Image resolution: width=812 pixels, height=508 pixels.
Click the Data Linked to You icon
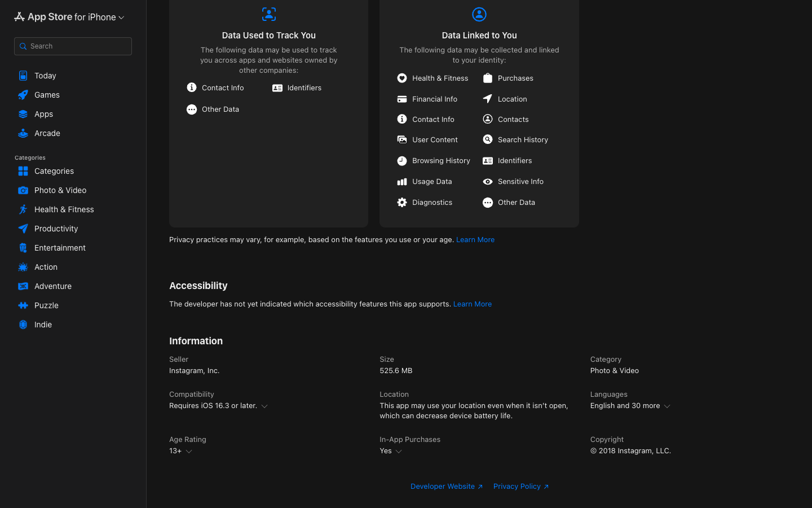pos(479,14)
